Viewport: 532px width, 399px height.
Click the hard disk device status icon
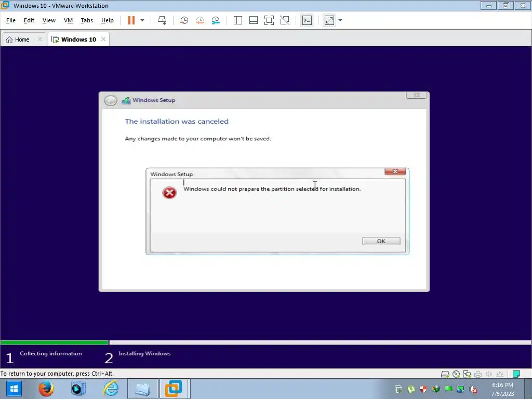pyautogui.click(x=445, y=374)
